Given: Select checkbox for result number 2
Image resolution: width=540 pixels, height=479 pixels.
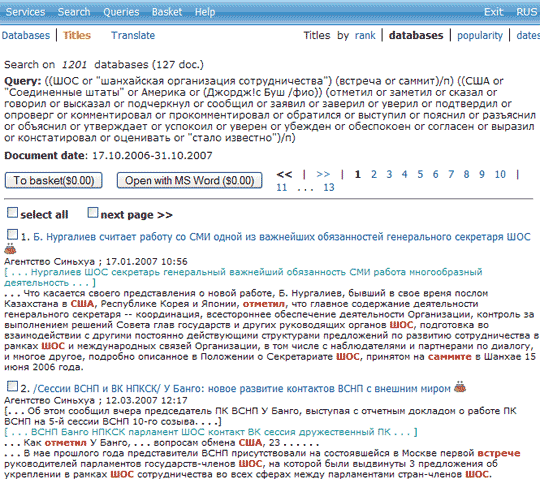Looking at the screenshot, I should (12, 386).
